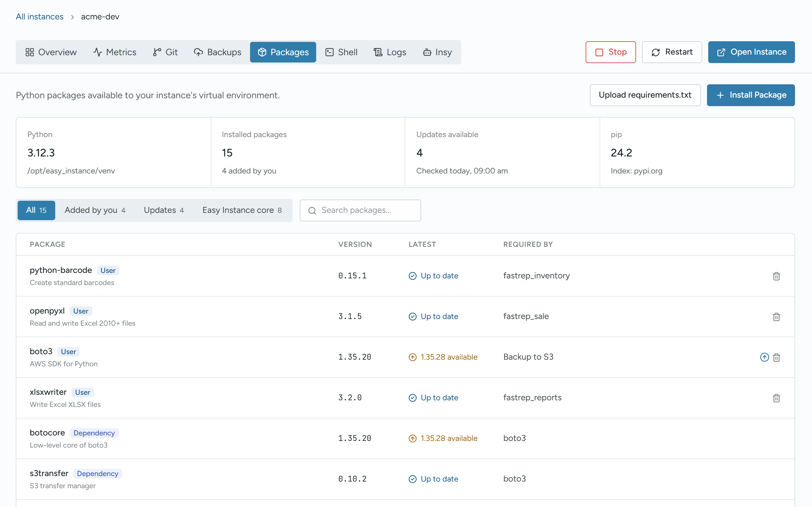The image size is (812, 507).
Task: Upgrade boto3 using the up-arrow icon
Action: 764,357
